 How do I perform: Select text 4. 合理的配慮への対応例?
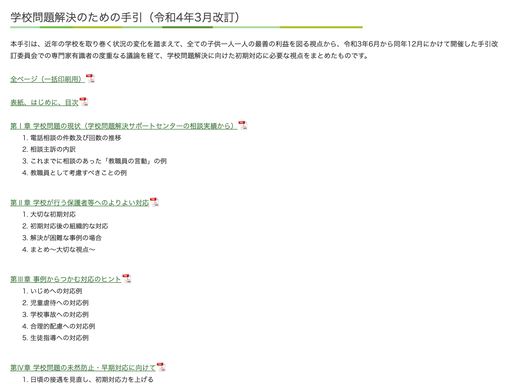pyautogui.click(x=59, y=326)
